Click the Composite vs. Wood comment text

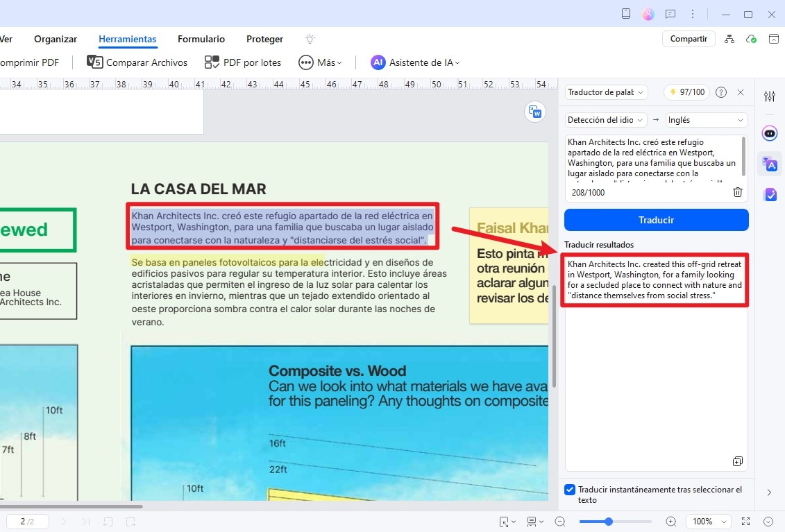coord(408,386)
